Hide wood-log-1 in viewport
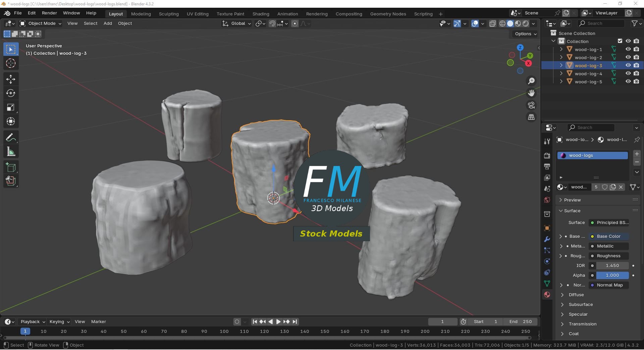Image resolution: width=644 pixels, height=350 pixels. pos(628,49)
